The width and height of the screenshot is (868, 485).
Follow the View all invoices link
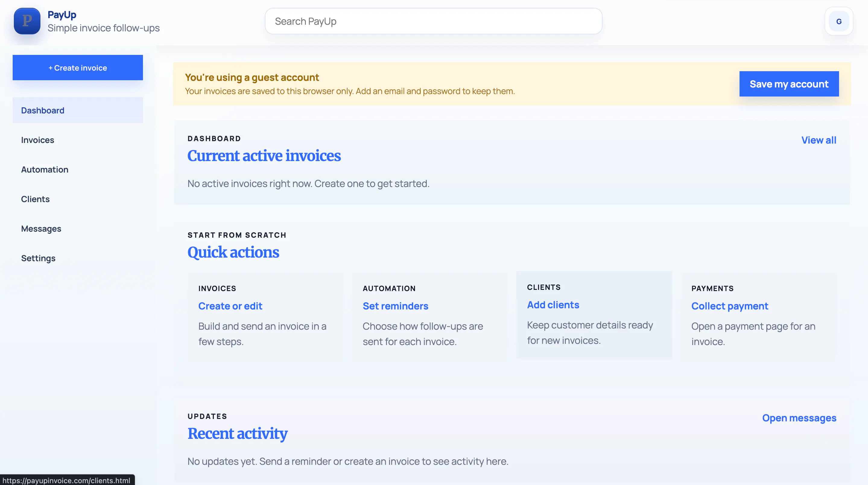pyautogui.click(x=819, y=140)
